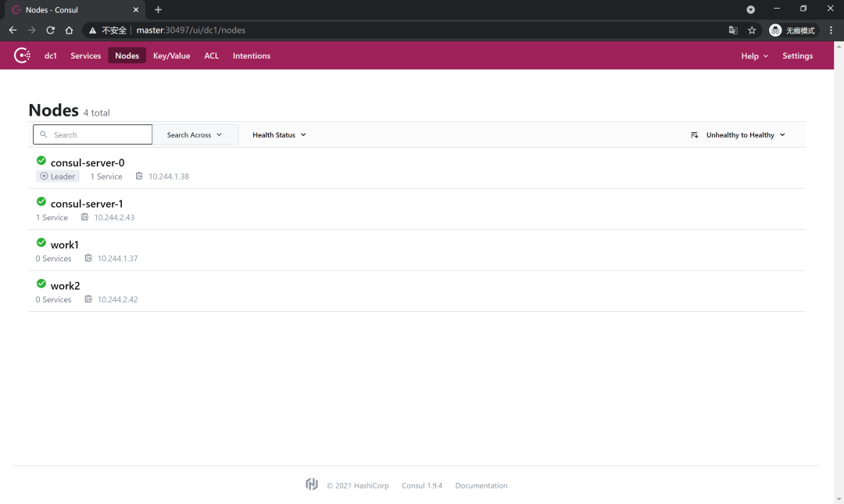Open the consul-server-1 node
The height and width of the screenshot is (504, 844).
click(x=87, y=203)
